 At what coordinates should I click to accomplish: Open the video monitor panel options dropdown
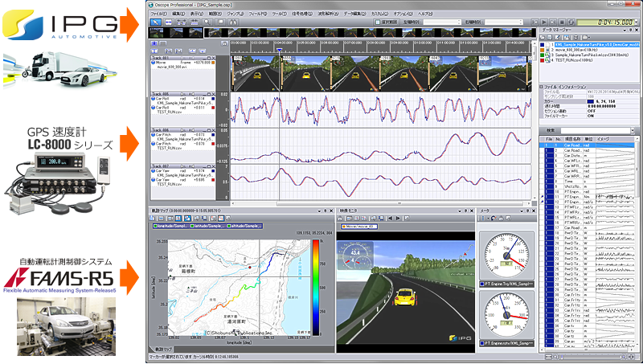[460, 211]
